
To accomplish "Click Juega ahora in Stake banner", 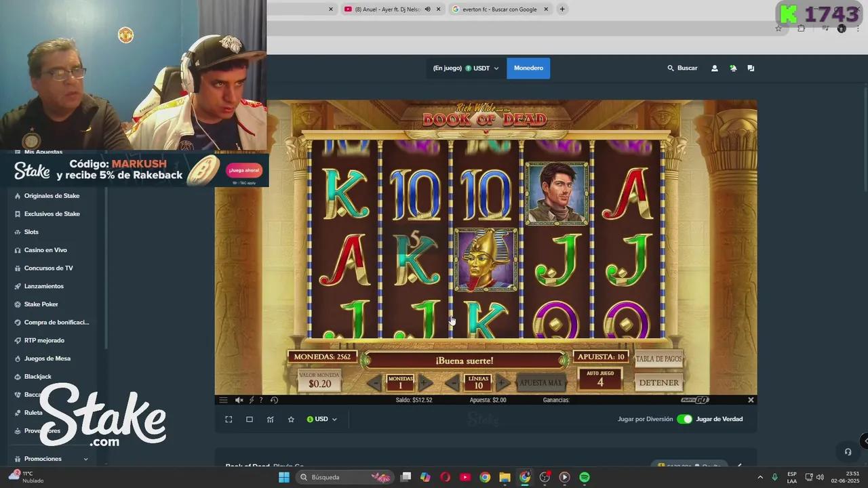I will tap(244, 171).
